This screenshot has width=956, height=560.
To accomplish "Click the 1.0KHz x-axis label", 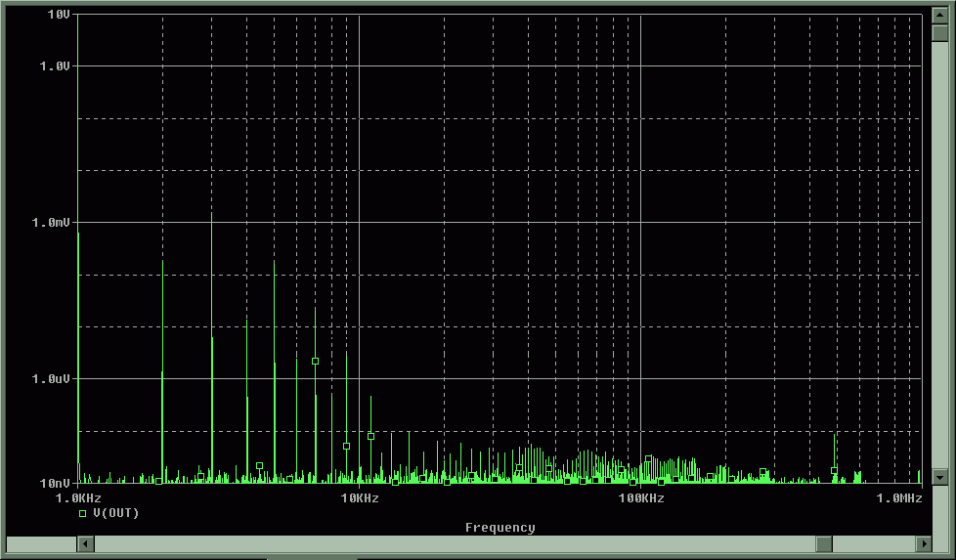I will point(77,498).
